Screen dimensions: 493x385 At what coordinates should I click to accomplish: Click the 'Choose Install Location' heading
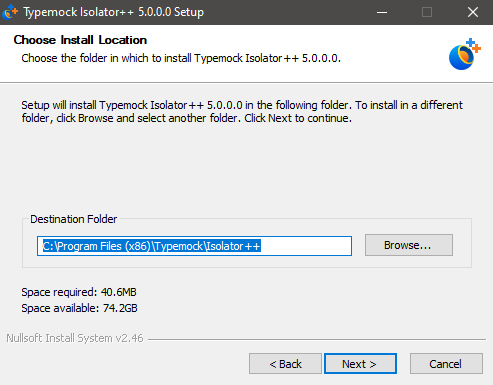80,40
